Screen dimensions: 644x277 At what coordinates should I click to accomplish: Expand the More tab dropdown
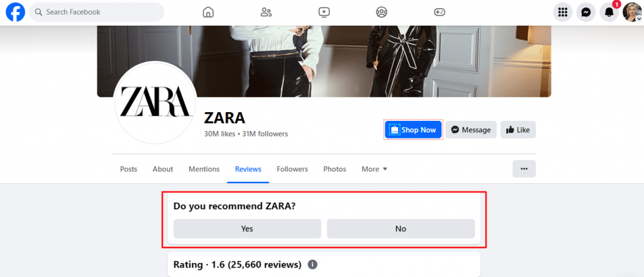pyautogui.click(x=374, y=169)
